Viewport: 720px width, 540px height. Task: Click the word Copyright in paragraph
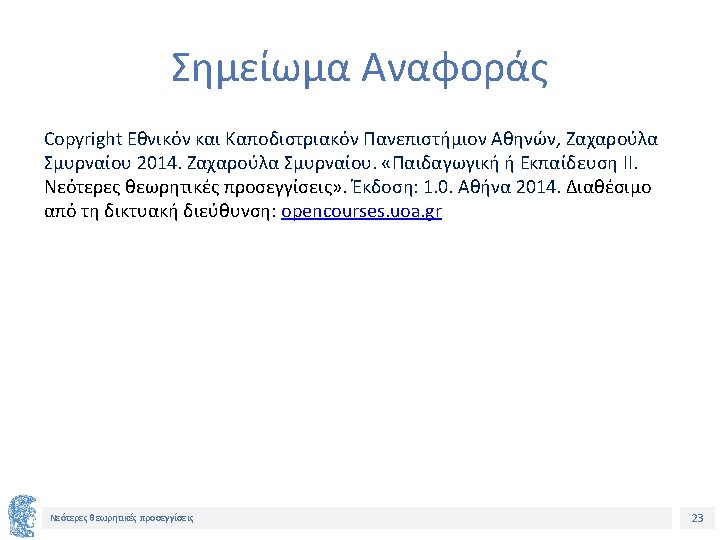coord(83,139)
